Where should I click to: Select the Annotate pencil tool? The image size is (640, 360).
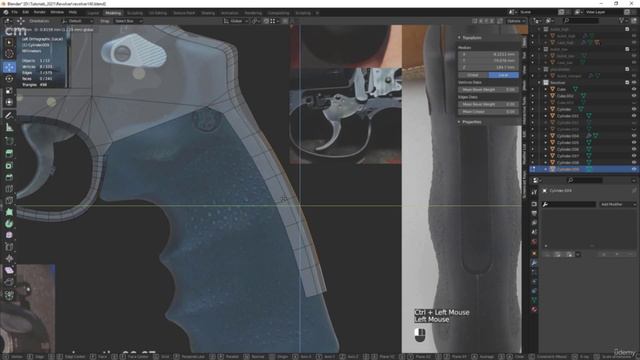tap(9, 116)
